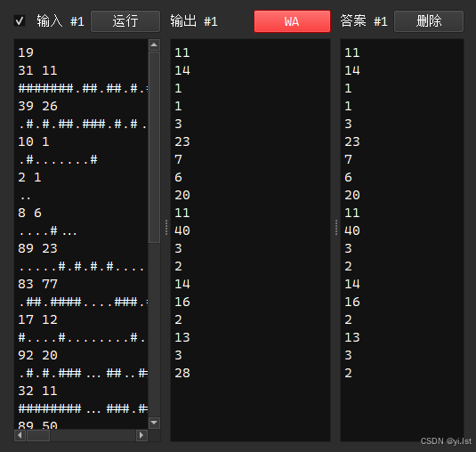Click the splitter handle between input and output
The height and width of the screenshot is (452, 476).
pos(166,227)
